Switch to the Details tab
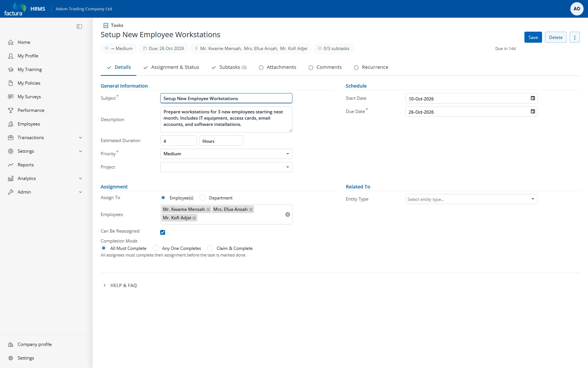Viewport: 588px width, 368px height. 118,67
